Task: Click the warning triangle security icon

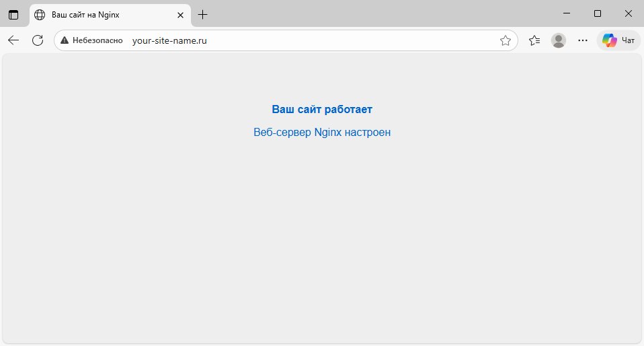Action: 65,40
